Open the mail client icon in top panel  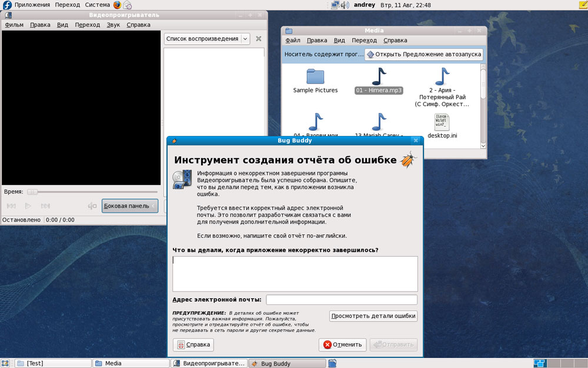(128, 5)
